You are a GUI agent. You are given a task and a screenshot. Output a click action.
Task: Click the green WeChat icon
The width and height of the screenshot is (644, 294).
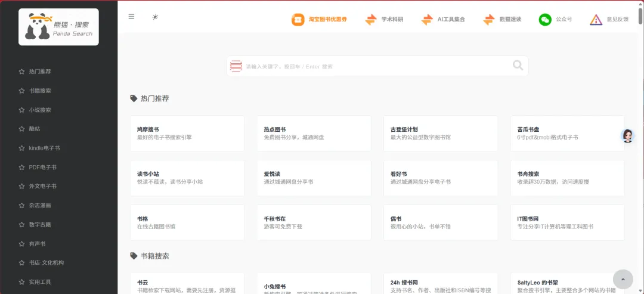[545, 19]
